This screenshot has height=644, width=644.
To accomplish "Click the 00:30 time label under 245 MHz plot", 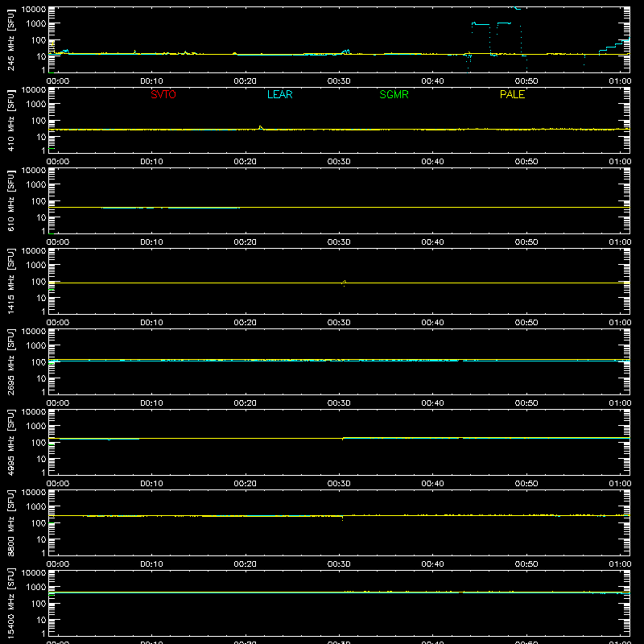I will pos(339,81).
